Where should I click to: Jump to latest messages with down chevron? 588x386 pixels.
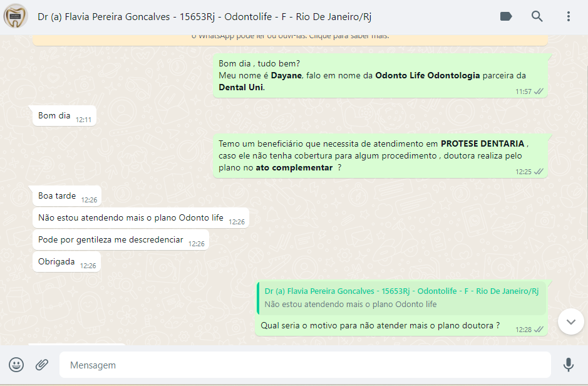pos(570,321)
